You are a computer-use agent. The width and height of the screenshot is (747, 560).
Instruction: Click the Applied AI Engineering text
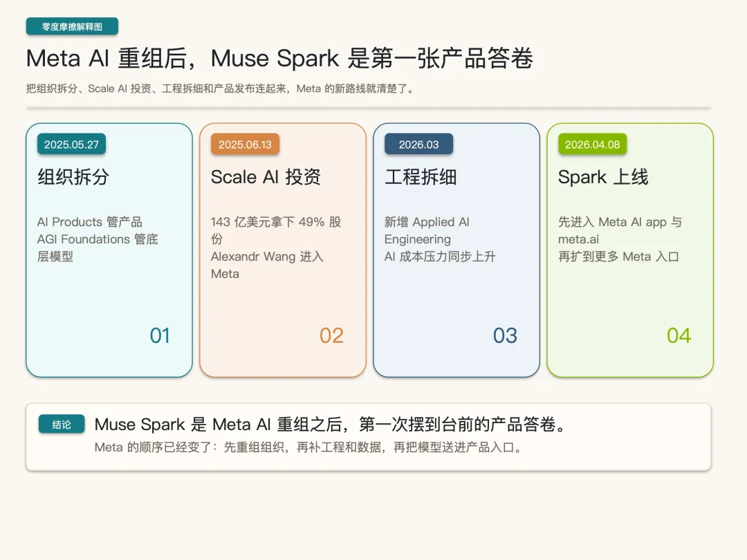coord(427,230)
